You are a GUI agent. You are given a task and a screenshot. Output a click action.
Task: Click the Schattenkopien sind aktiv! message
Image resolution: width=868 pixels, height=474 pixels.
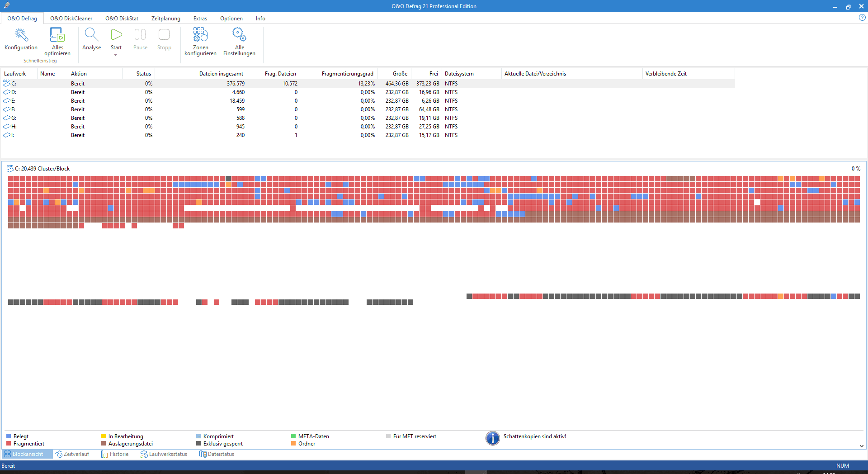tap(535, 436)
